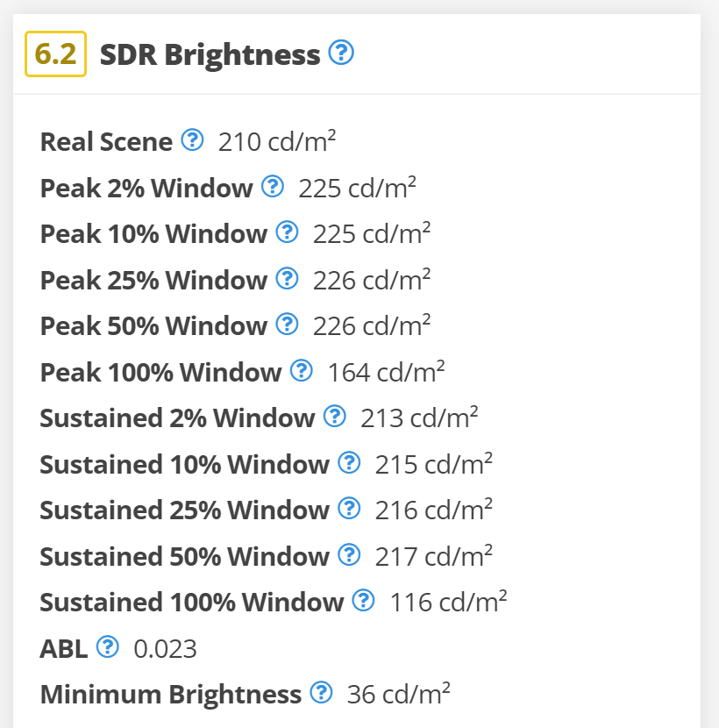
Task: Click question mark beside Sustained 50% Window
Action: (x=349, y=555)
